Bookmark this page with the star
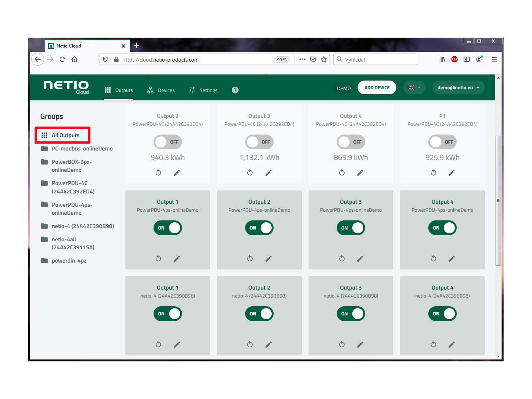 click(324, 59)
